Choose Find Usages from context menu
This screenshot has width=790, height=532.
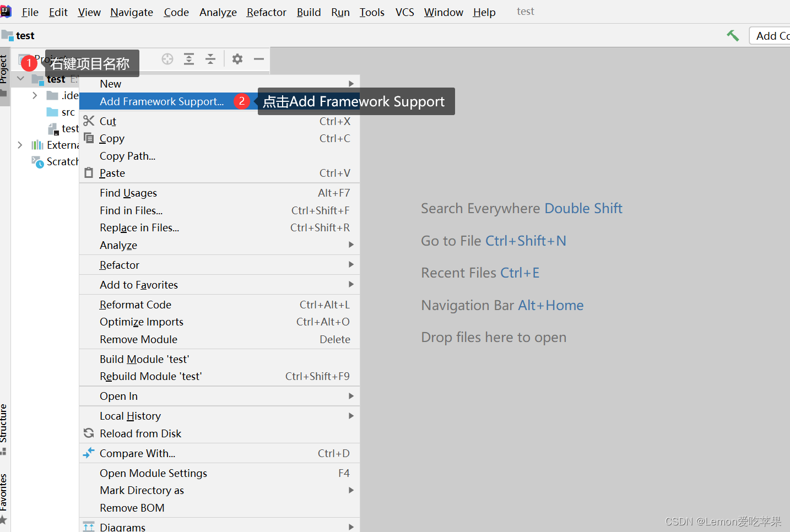tap(219, 193)
